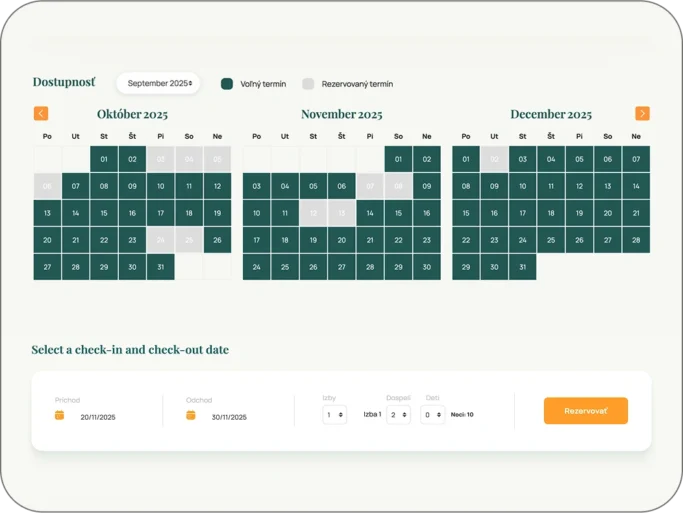Image resolution: width=683 pixels, height=513 pixels.
Task: Click the reserved November 12 cell
Action: click(314, 213)
